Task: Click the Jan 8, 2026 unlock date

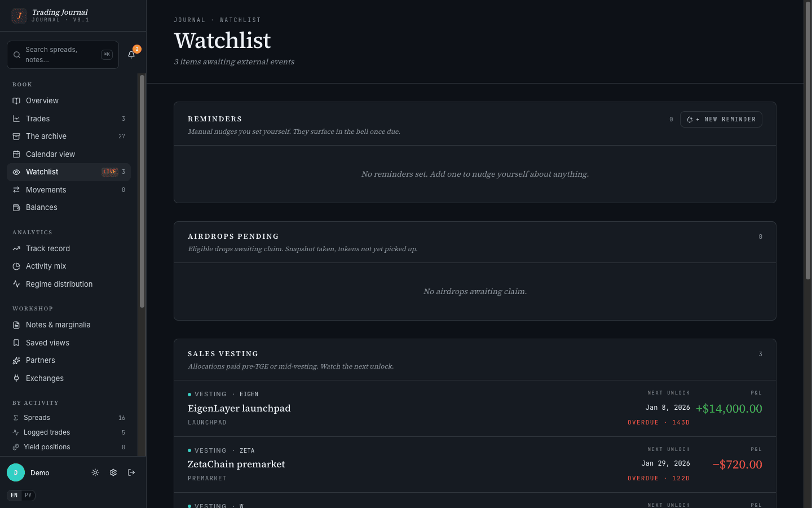Action: point(668,408)
